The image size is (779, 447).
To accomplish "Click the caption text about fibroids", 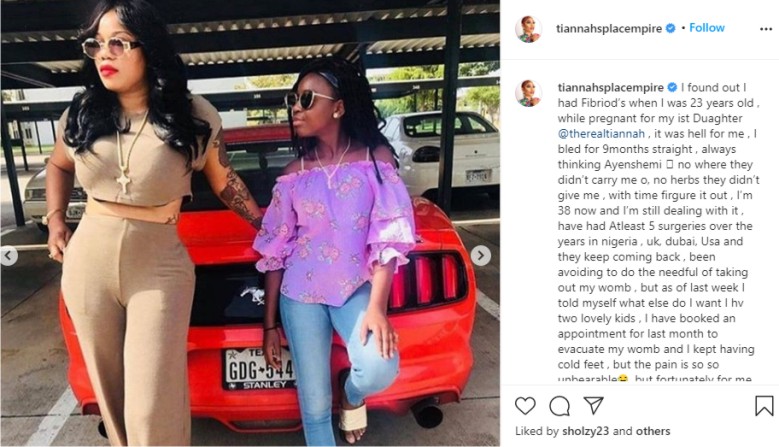I will point(658,233).
